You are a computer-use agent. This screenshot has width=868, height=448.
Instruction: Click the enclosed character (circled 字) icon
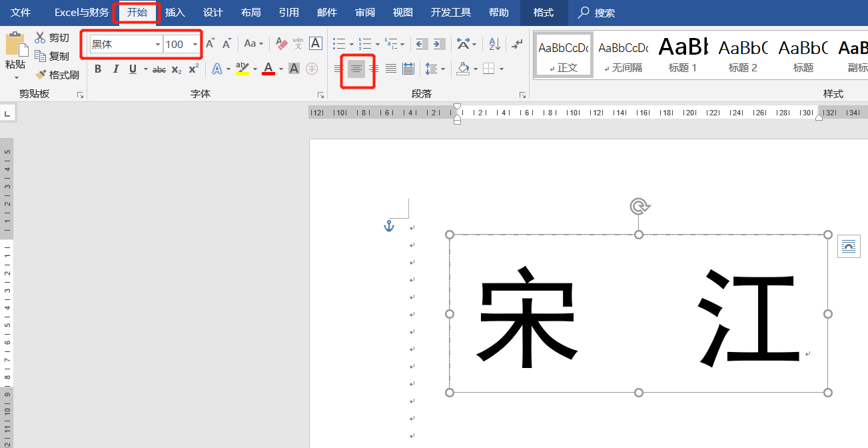312,69
